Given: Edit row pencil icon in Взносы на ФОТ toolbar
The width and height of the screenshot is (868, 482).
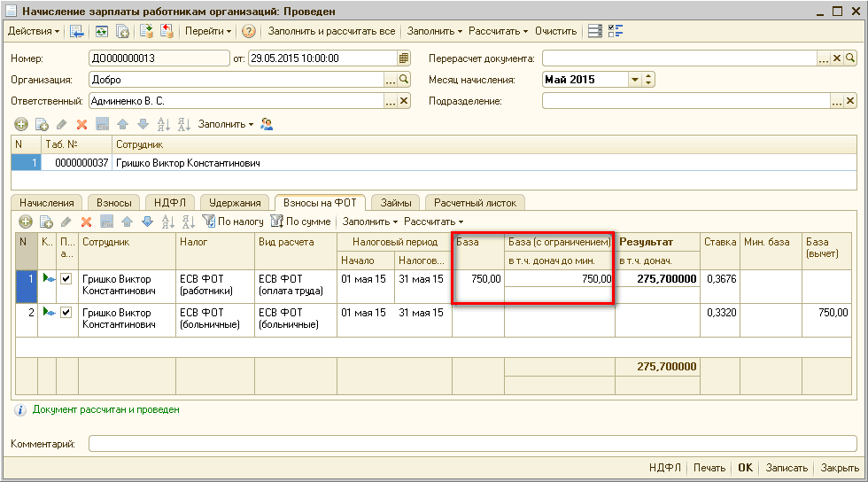Looking at the screenshot, I should point(66,222).
